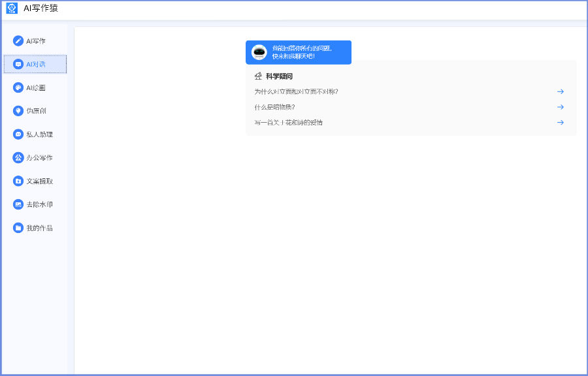
Task: Click the blue greeting banner text
Action: (302, 52)
